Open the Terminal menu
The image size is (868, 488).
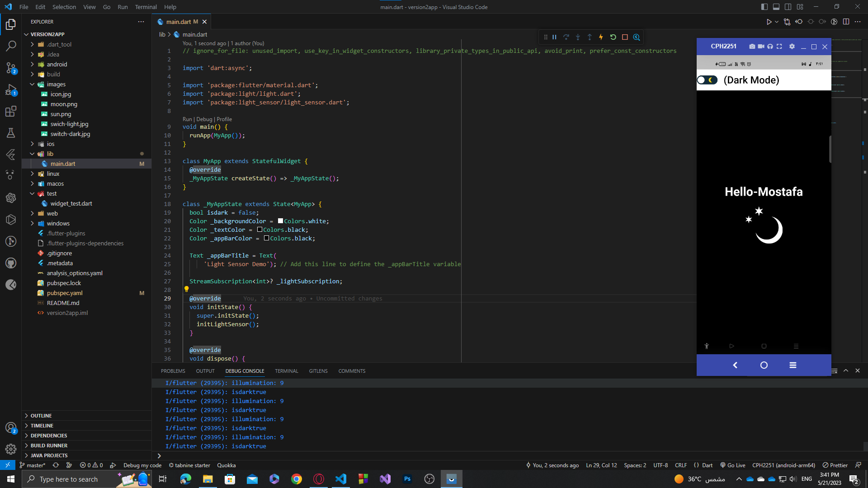tap(146, 7)
